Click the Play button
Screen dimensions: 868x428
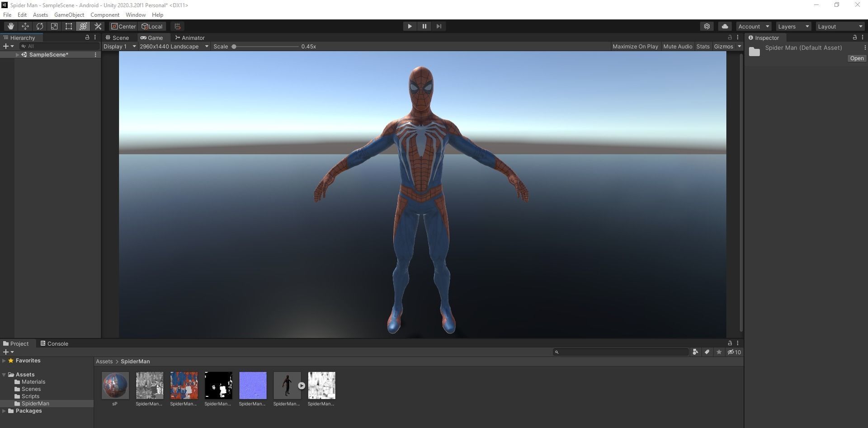click(x=410, y=26)
